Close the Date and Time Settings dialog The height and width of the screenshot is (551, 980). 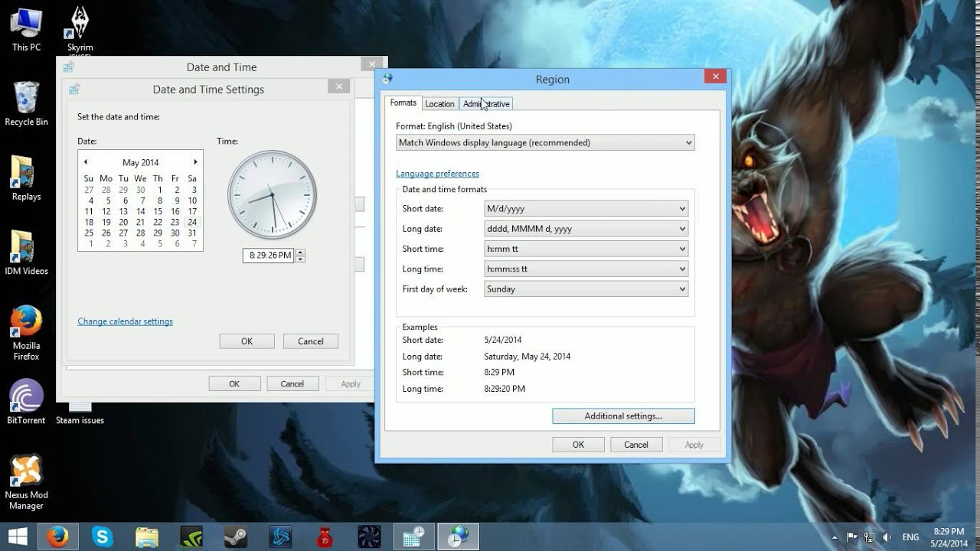(338, 86)
